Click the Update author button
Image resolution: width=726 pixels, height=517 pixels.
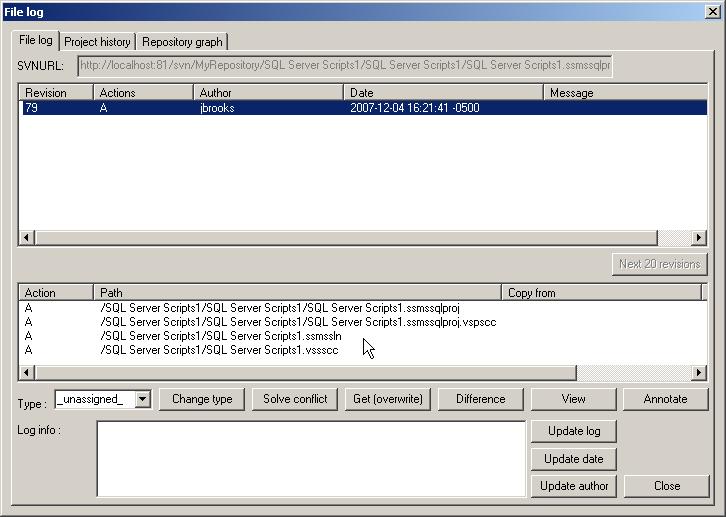point(573,486)
